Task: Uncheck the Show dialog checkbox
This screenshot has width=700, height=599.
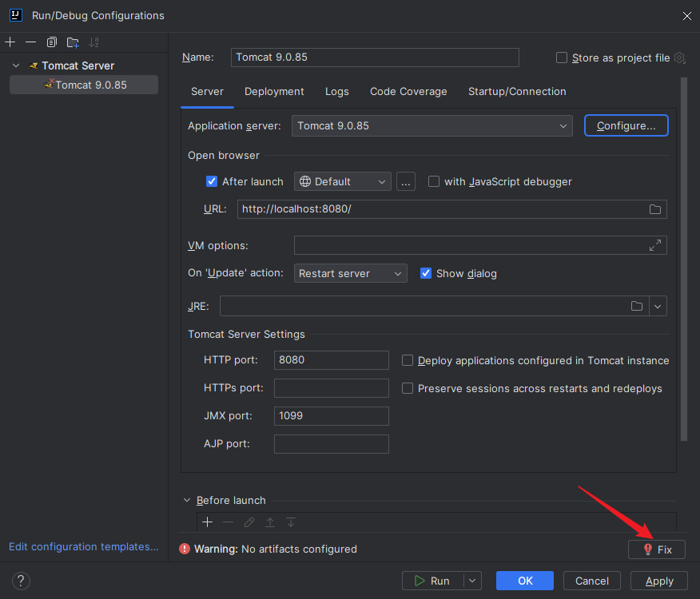Action: [x=426, y=273]
